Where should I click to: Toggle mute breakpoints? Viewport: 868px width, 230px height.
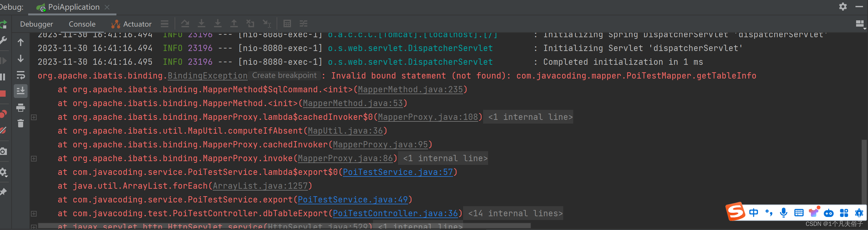click(x=3, y=130)
